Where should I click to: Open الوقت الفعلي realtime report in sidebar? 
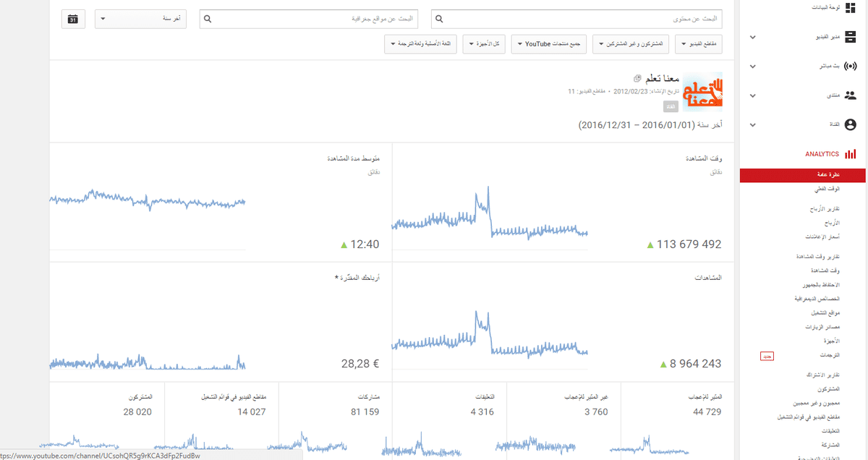pyautogui.click(x=826, y=189)
